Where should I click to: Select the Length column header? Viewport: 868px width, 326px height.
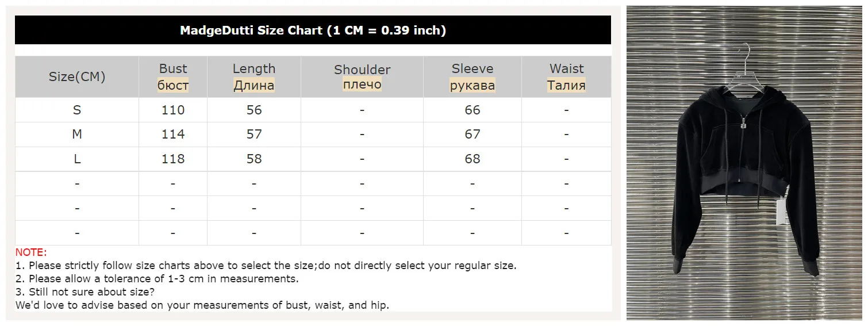point(254,77)
